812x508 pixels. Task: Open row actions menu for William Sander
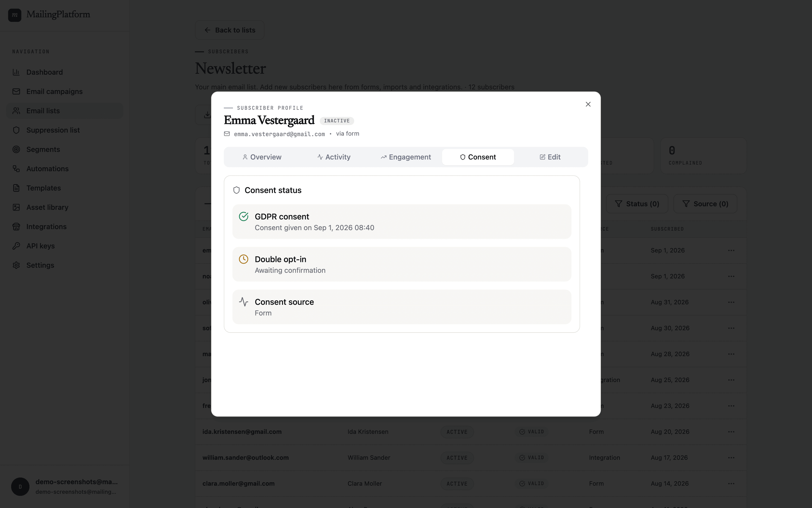coord(731,458)
